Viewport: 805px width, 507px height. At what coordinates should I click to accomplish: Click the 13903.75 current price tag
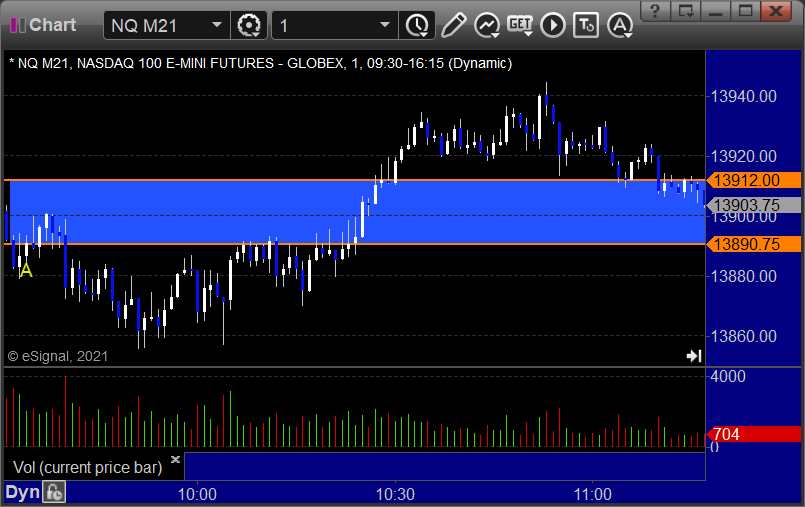click(753, 205)
